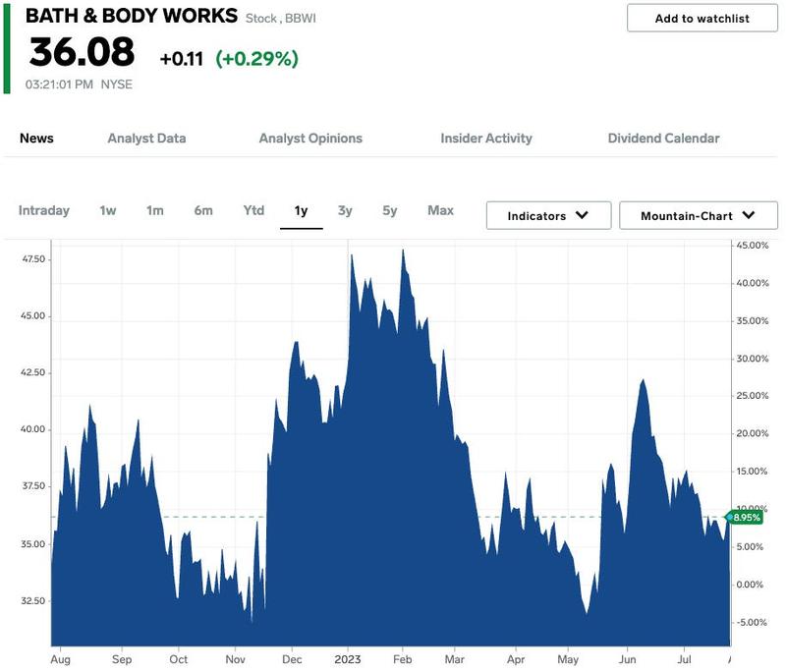Click the -5.00% percent axis label

tap(751, 622)
